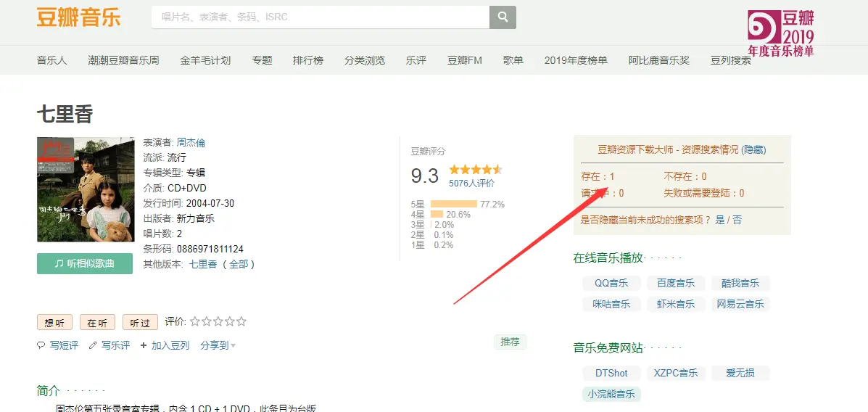Open 小浣熊音乐 free music site

pos(611,395)
